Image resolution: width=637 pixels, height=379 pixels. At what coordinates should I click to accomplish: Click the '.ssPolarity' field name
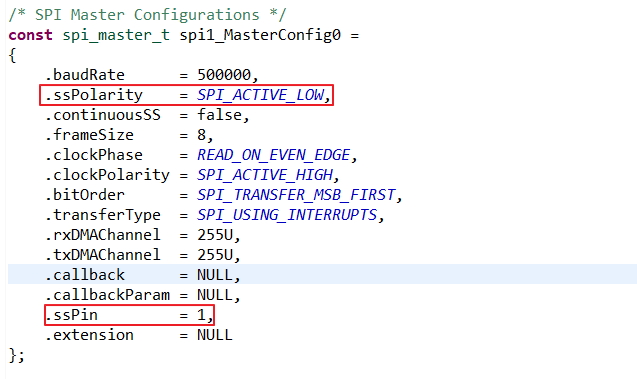pos(94,95)
